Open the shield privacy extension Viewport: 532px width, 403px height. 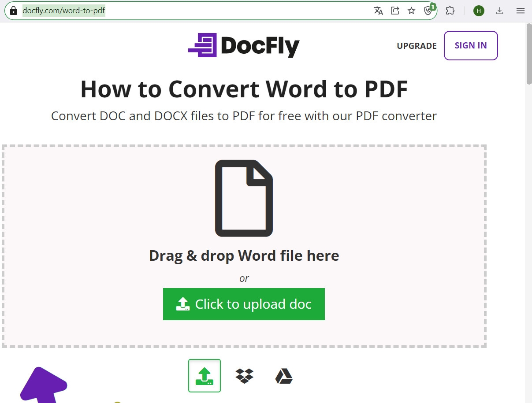click(428, 10)
